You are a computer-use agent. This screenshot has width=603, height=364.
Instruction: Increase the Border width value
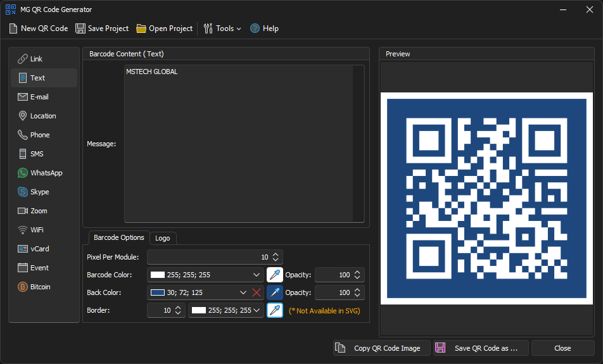coord(178,308)
